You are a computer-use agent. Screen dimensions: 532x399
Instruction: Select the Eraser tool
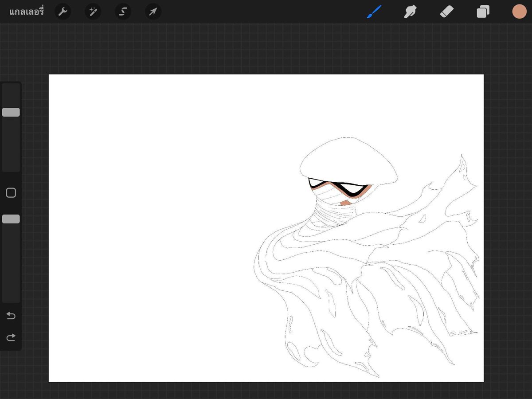tap(447, 12)
